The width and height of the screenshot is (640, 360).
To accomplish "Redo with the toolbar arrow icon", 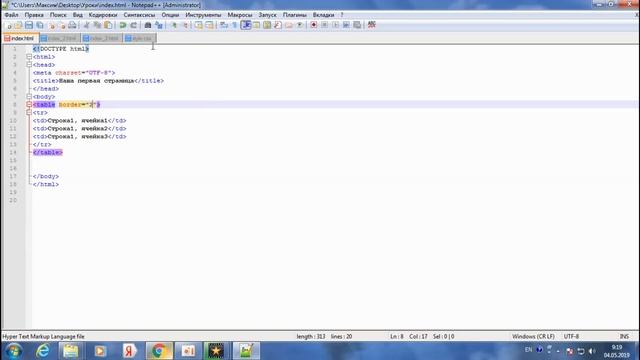I will [133, 25].
